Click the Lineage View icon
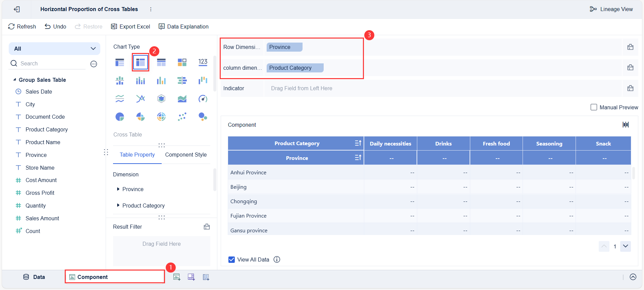This screenshot has width=644, height=290. point(593,9)
